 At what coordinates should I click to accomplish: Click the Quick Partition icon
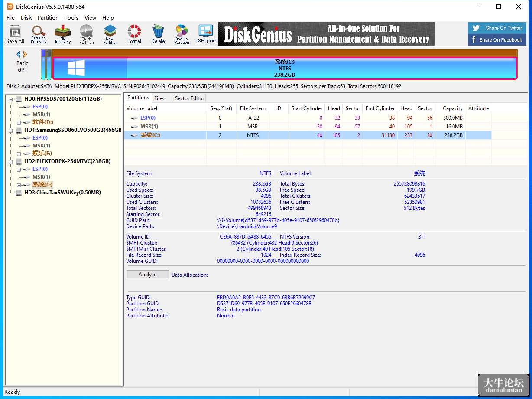[86, 34]
